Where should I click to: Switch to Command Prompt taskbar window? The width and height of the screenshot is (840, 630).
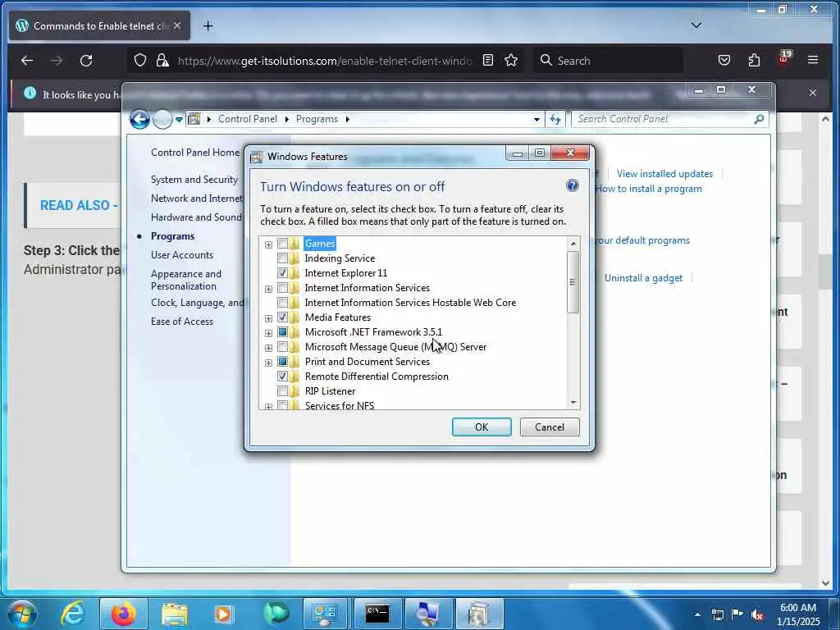click(377, 614)
